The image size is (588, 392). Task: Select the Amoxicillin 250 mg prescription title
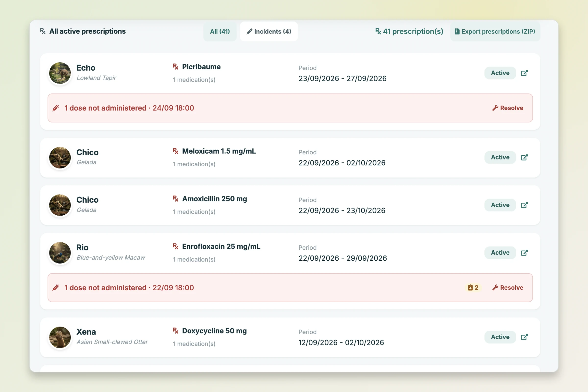click(x=215, y=199)
